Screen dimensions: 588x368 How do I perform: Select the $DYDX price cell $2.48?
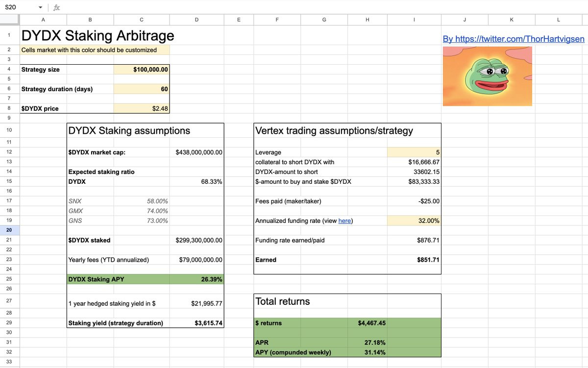click(142, 108)
